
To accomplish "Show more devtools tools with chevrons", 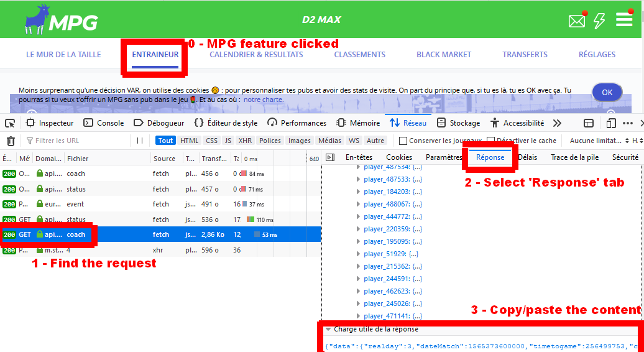I will 557,123.
